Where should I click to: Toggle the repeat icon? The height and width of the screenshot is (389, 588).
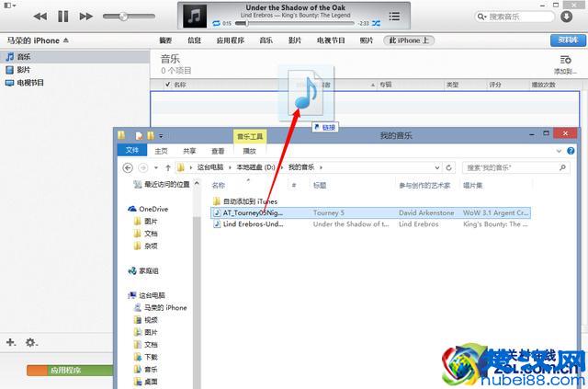pyautogui.click(x=217, y=23)
